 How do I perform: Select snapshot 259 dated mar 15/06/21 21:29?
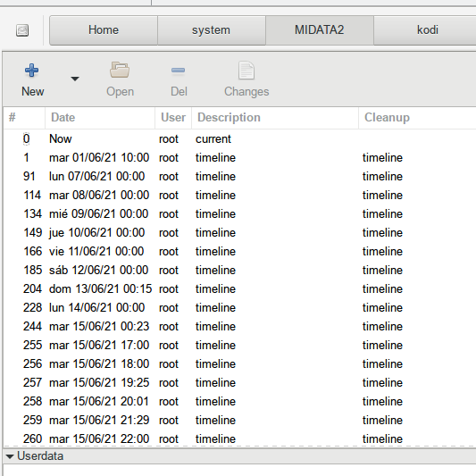[240, 421]
